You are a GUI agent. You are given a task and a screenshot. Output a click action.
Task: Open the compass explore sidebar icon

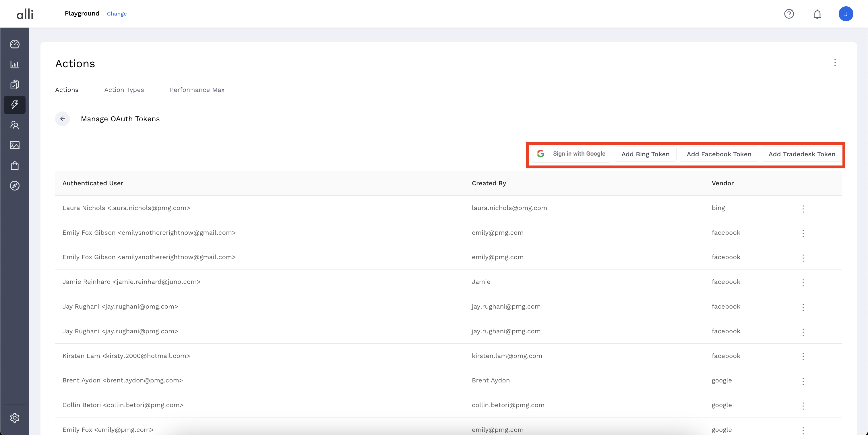coord(14,186)
